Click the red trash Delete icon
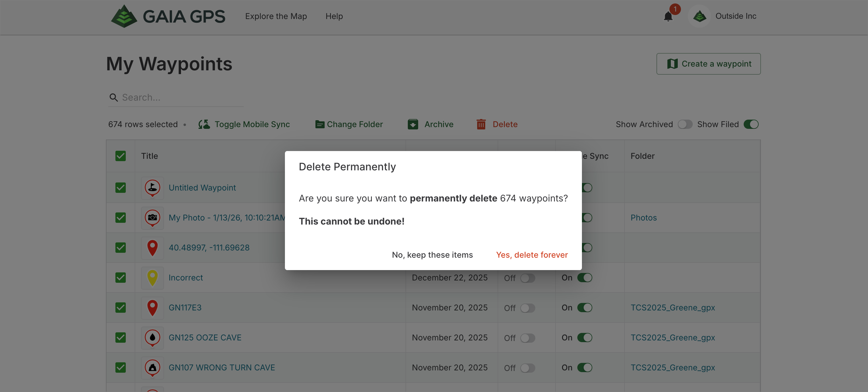The image size is (868, 392). pyautogui.click(x=481, y=124)
